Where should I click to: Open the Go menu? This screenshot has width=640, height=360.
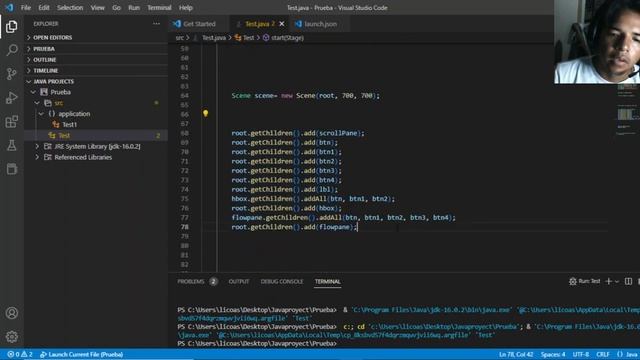point(116,8)
